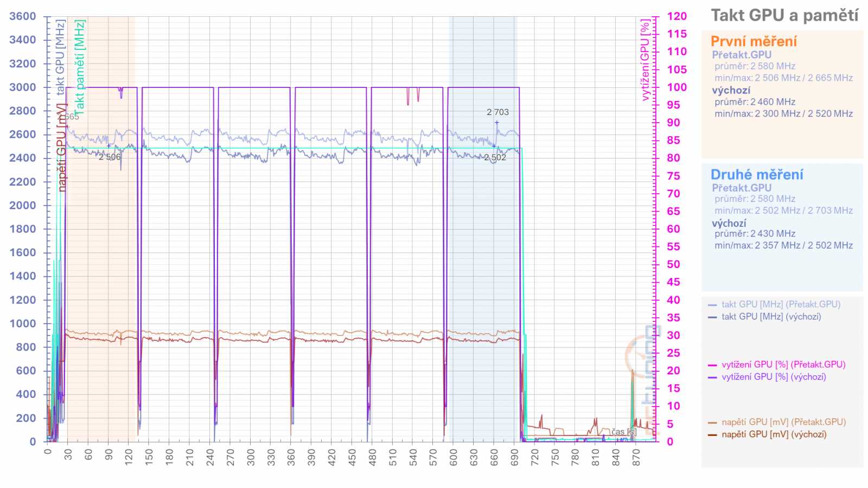This screenshot has height=488, width=868.
Task: Click the 'Takt pamětí [MHz]' axis title
Action: pos(80,68)
